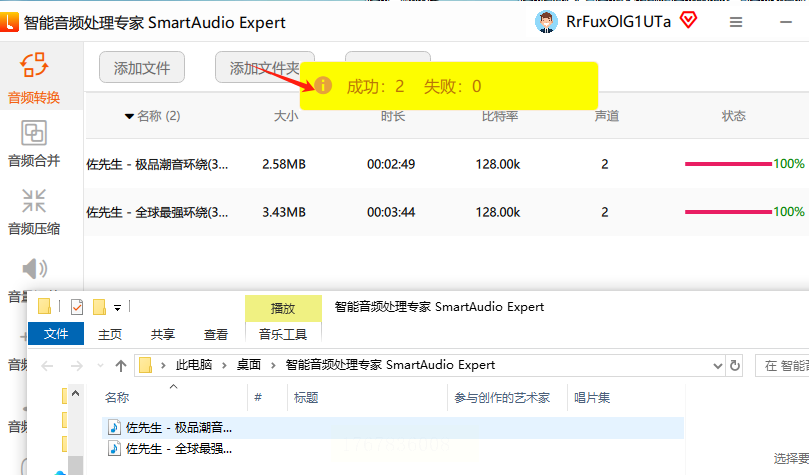Image resolution: width=809 pixels, height=475 pixels.
Task: Click duration 00:03:44
Action: [x=391, y=212]
